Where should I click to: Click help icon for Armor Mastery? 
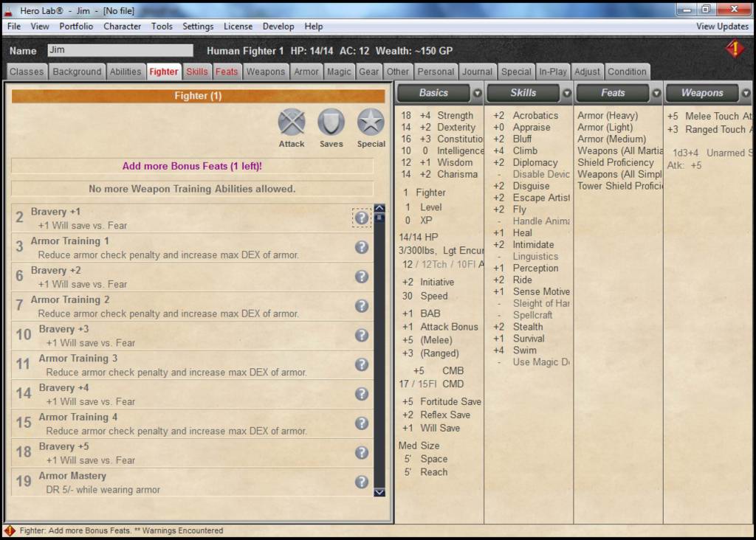pos(362,482)
